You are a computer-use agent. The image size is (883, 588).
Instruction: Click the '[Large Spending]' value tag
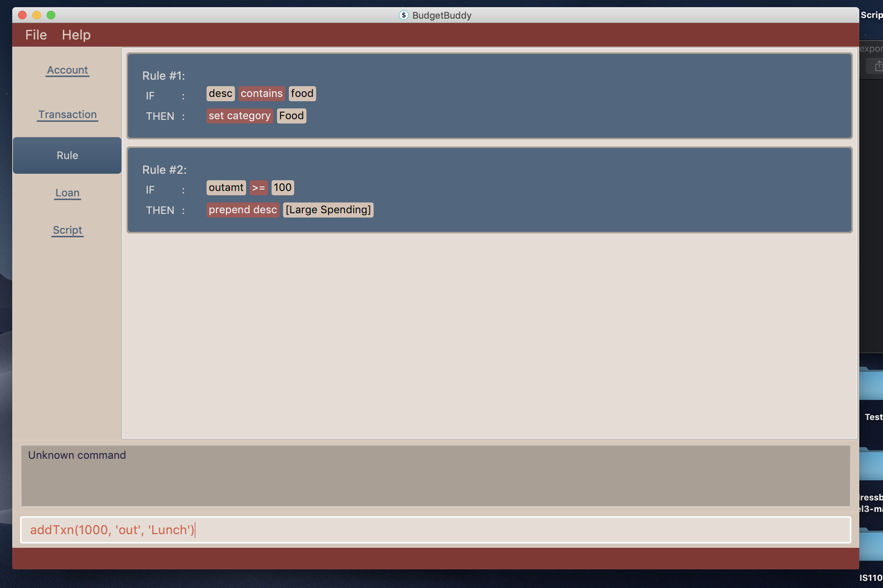pos(328,210)
